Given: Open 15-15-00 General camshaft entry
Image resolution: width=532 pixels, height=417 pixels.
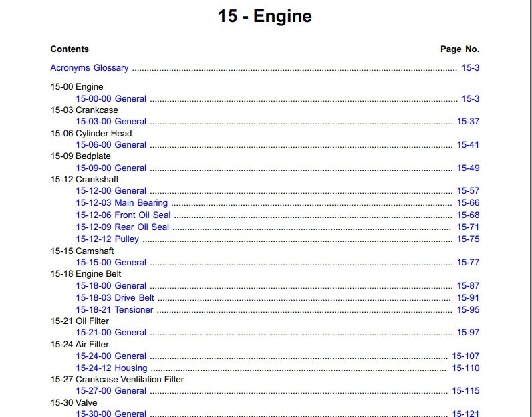Looking at the screenshot, I should [111, 262].
